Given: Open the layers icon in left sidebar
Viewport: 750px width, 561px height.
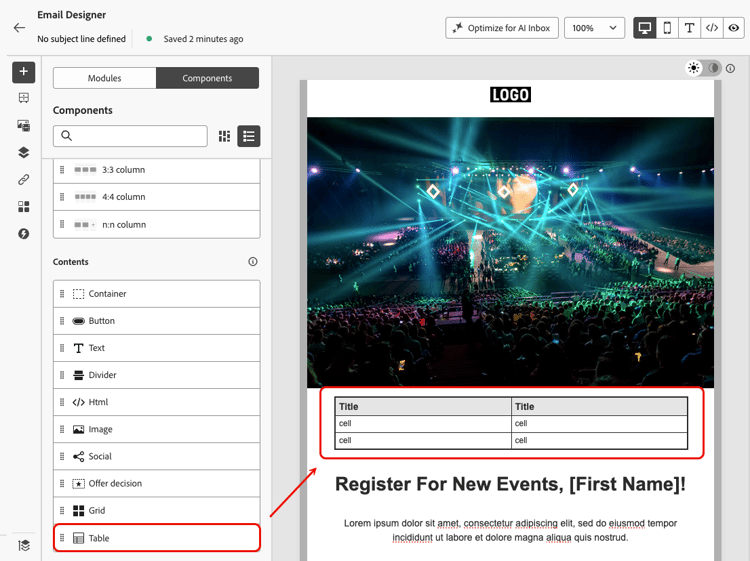Looking at the screenshot, I should pyautogui.click(x=23, y=153).
